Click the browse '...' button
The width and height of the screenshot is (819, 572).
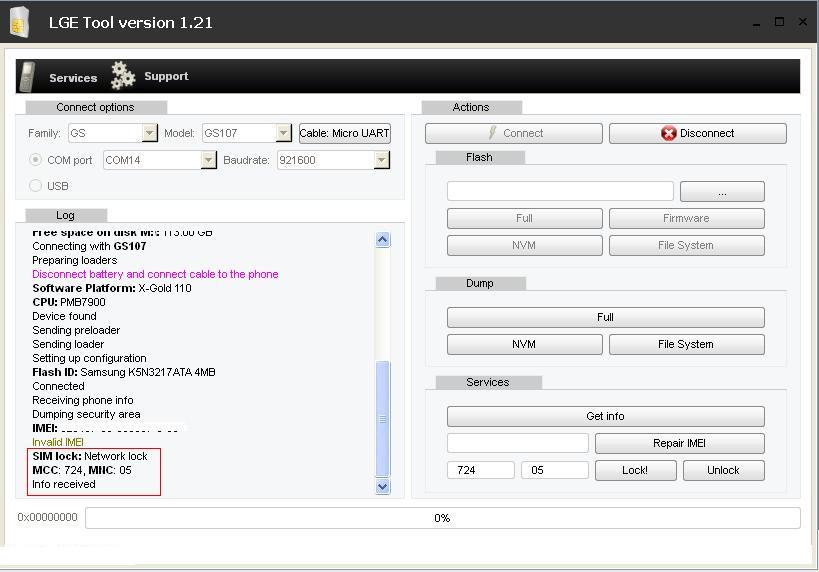click(x=722, y=192)
